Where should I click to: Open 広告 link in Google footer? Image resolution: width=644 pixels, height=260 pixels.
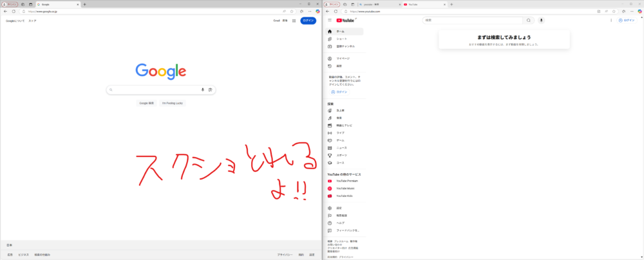[10, 255]
